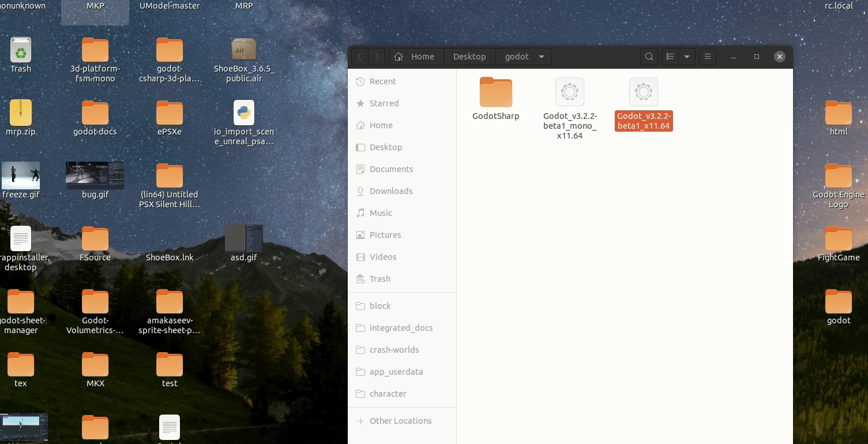This screenshot has width=868, height=444.
Task: Open Documents in the sidebar
Action: click(402, 169)
